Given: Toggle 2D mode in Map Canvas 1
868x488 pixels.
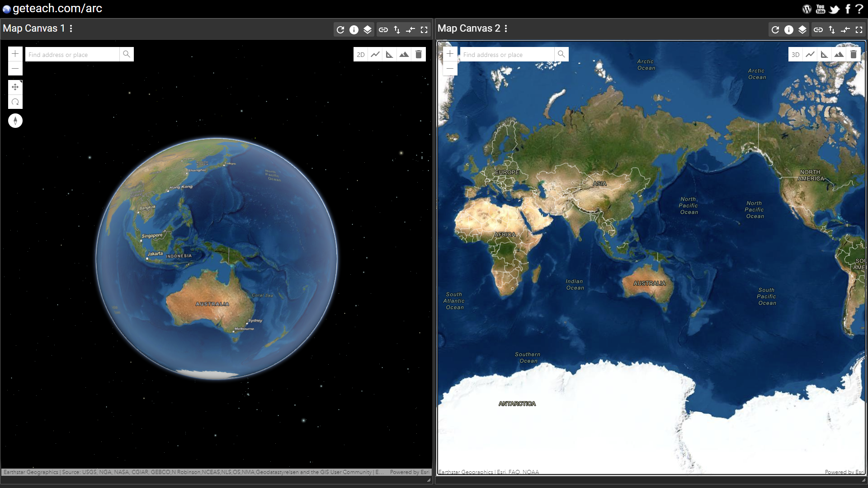Looking at the screenshot, I should [x=361, y=54].
